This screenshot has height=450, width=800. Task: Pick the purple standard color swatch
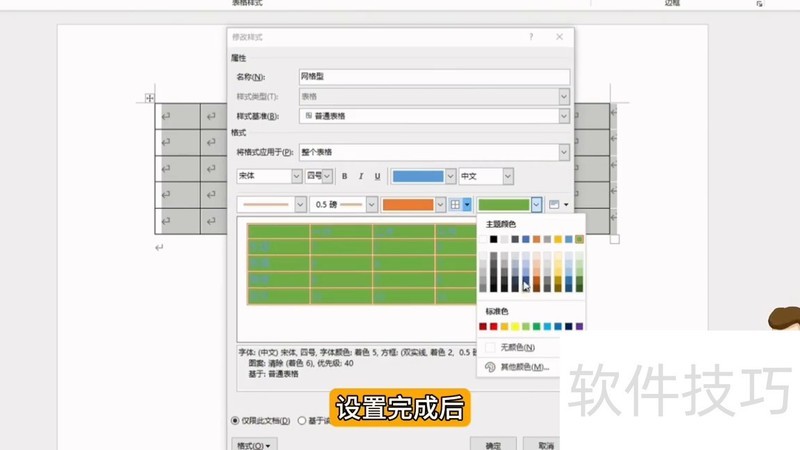pos(579,327)
